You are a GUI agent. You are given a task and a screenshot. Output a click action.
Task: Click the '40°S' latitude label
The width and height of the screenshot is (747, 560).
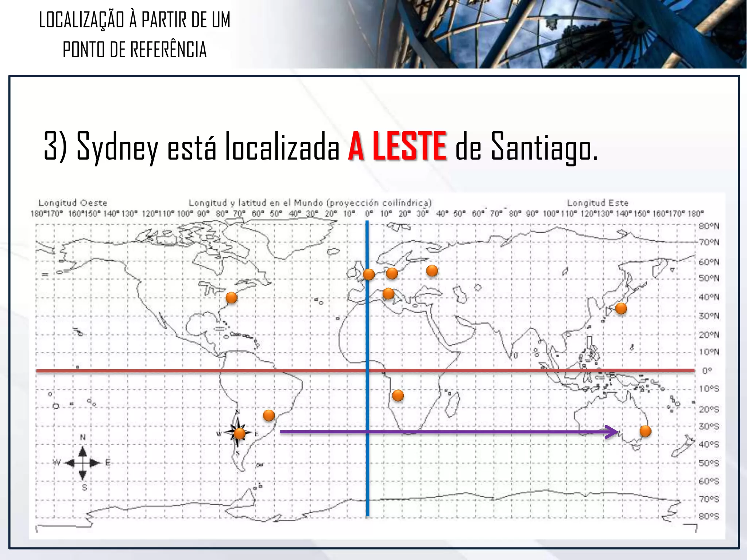pyautogui.click(x=709, y=444)
